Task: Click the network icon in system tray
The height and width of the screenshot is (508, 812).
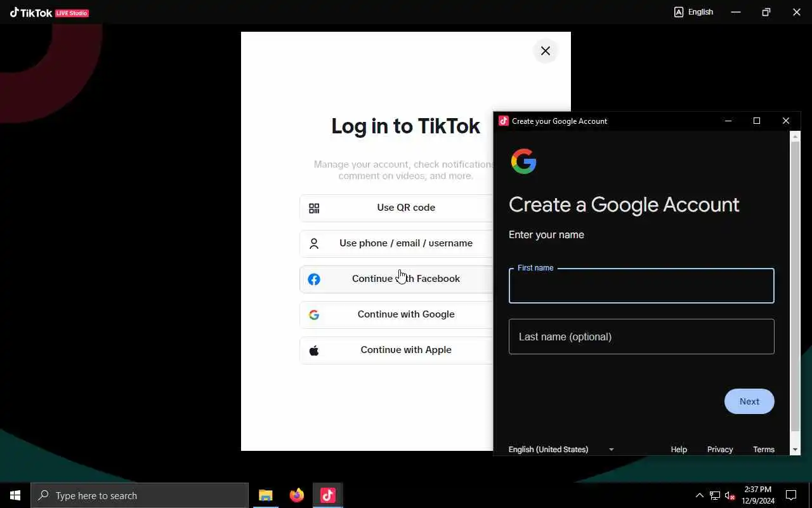Action: 715,495
